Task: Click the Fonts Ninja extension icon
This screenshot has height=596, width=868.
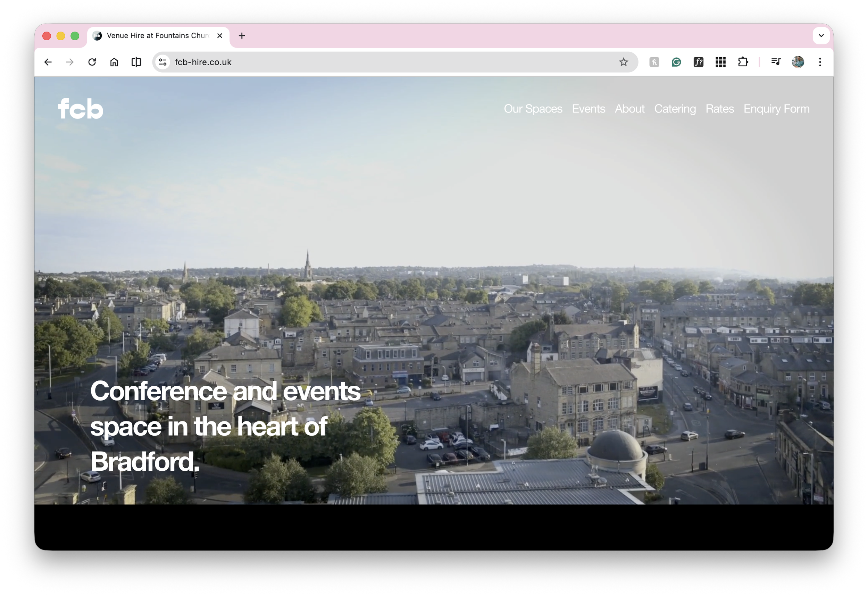Action: point(699,62)
